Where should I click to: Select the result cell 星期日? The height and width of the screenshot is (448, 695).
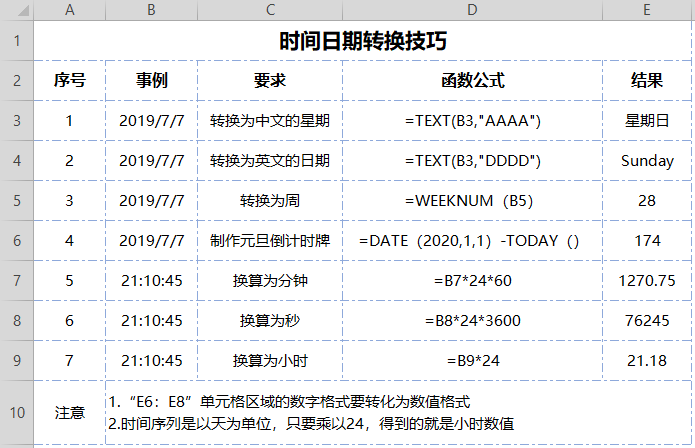(x=647, y=121)
